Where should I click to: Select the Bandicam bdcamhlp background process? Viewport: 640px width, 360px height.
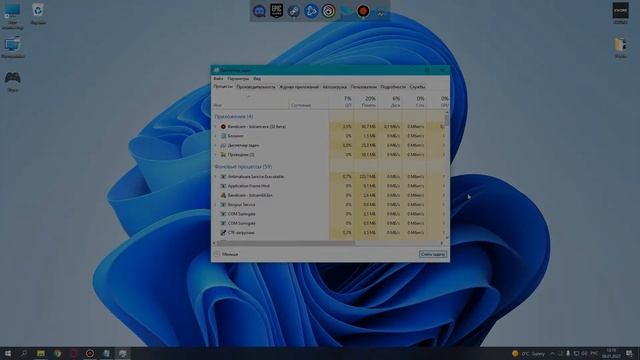250,195
